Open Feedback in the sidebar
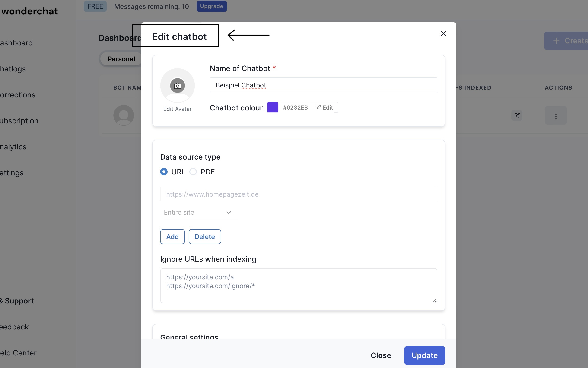This screenshot has width=588, height=368. coord(14,327)
